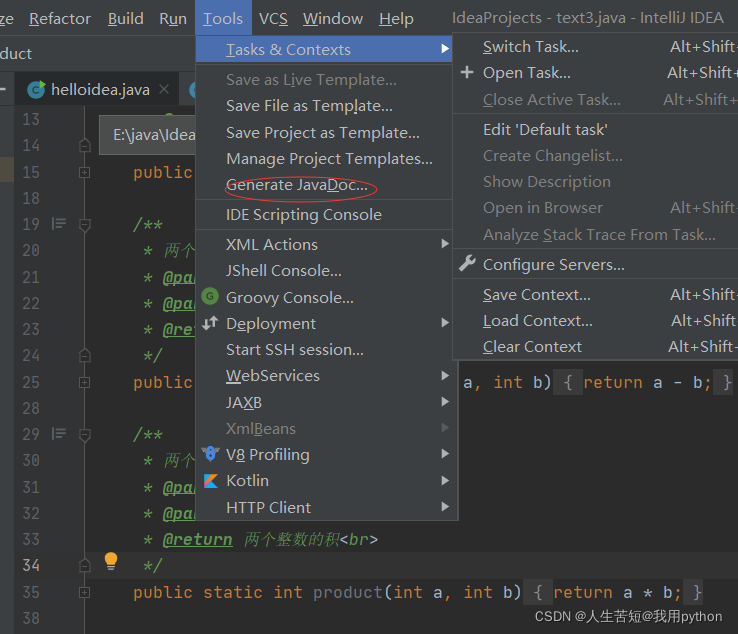The height and width of the screenshot is (634, 738).
Task: Choose Configure Servers
Action: (595, 265)
